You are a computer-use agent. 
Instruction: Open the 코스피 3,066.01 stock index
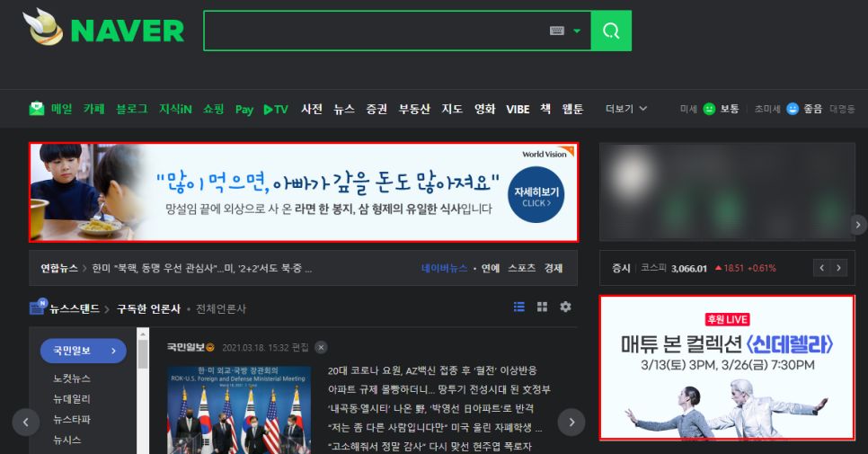708,268
